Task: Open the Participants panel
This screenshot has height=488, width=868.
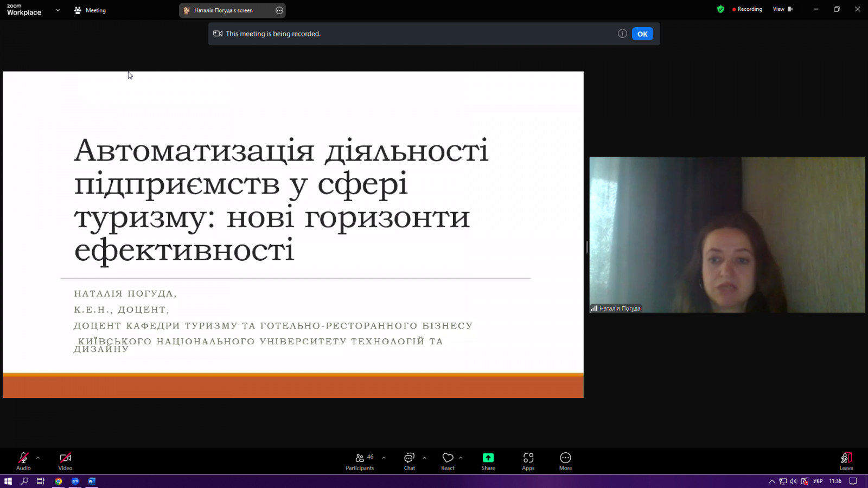Action: [360, 461]
